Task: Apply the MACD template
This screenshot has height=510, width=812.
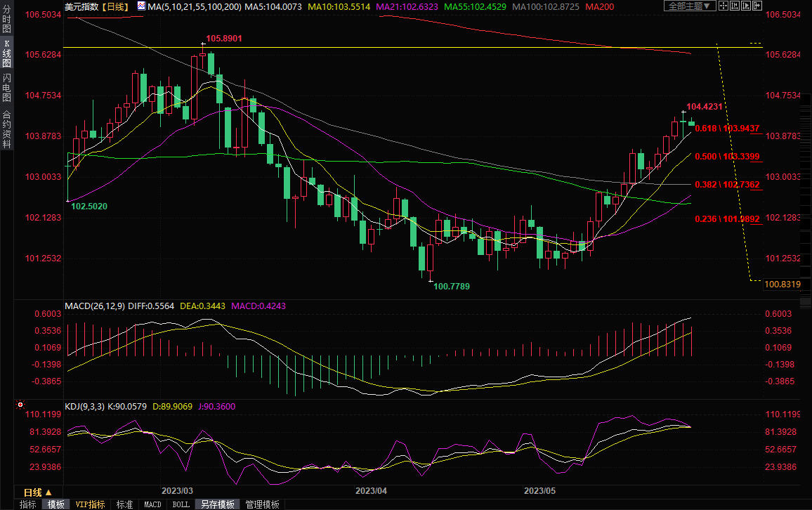Action: (x=152, y=504)
